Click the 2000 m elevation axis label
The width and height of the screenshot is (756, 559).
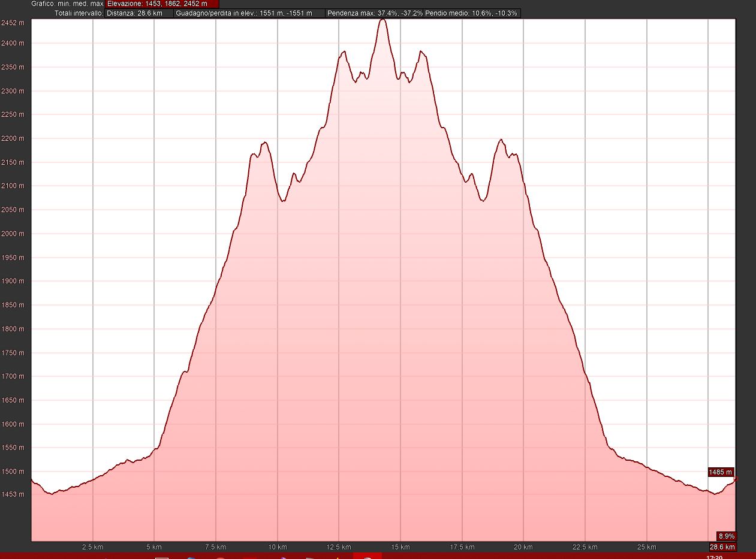13,234
